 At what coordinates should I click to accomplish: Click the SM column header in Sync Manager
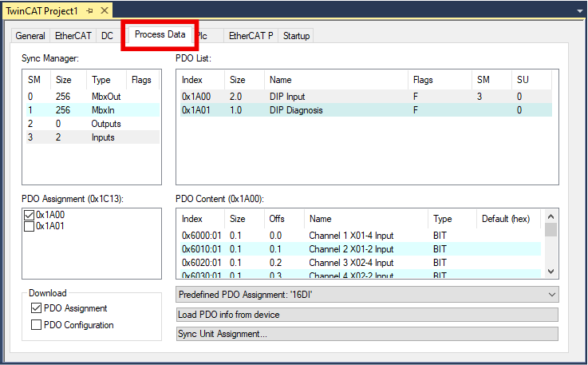tap(37, 80)
